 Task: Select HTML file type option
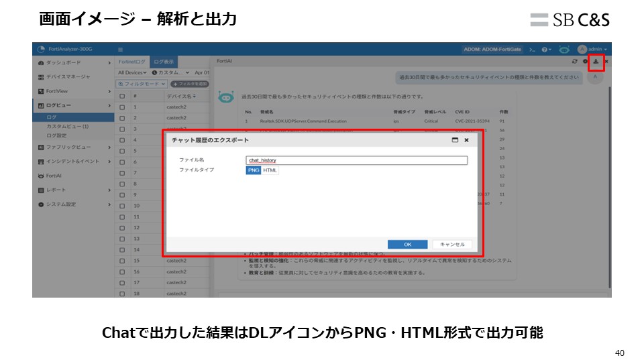pos(270,170)
